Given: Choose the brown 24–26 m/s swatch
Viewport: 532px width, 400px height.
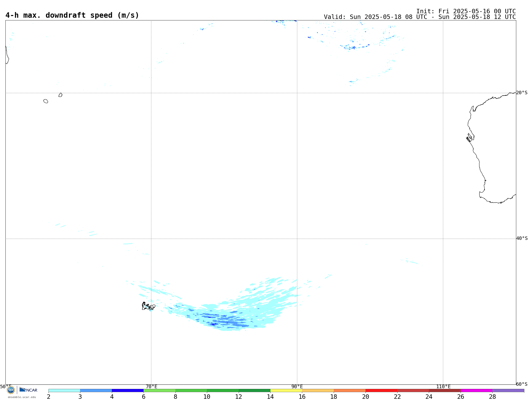Looking at the screenshot, I should pos(445,391).
